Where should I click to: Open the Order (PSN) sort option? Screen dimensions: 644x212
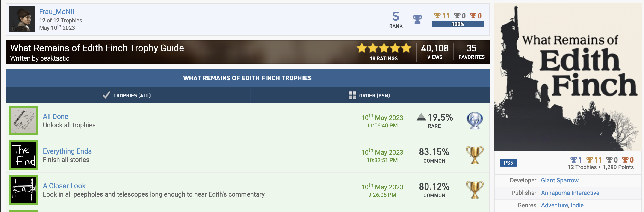click(x=374, y=95)
